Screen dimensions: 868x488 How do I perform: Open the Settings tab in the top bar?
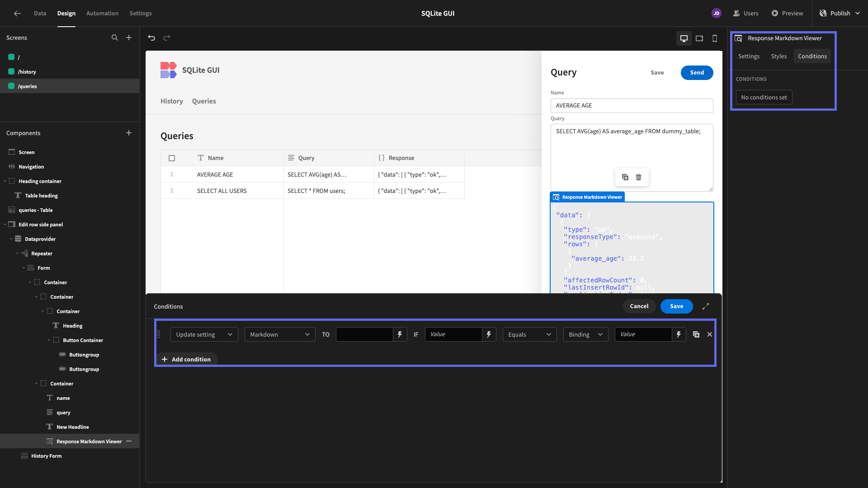[141, 13]
